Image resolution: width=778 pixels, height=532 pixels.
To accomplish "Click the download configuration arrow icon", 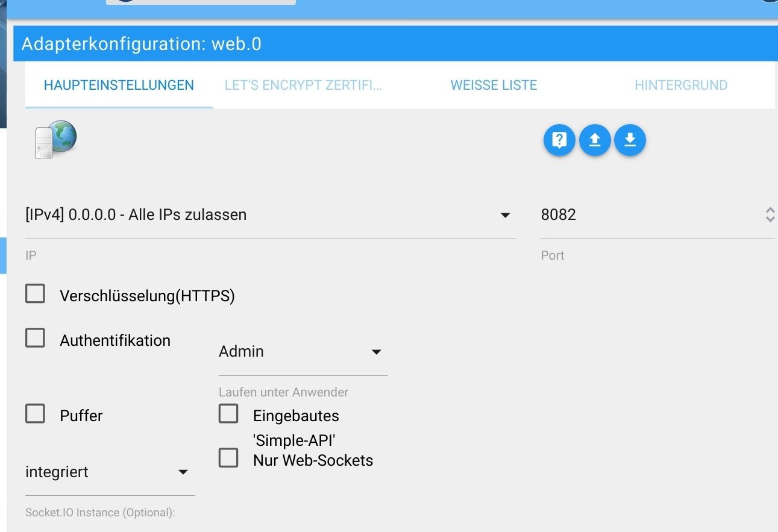I will [630, 140].
